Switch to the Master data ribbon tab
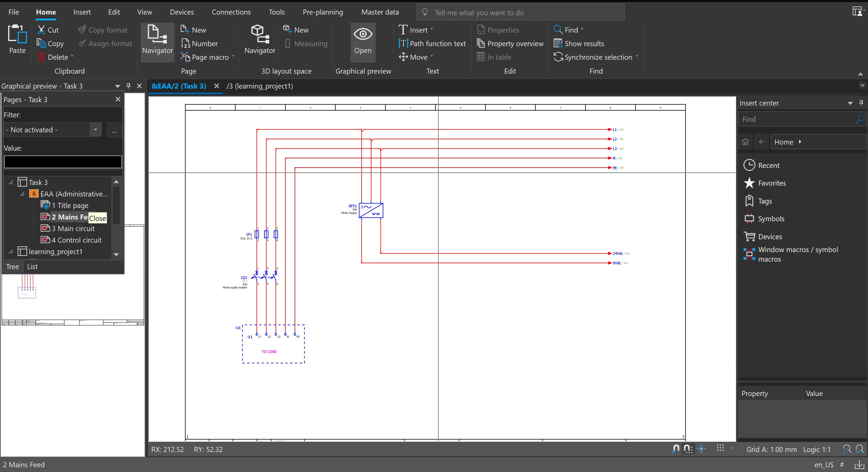868x472 pixels. click(x=380, y=12)
